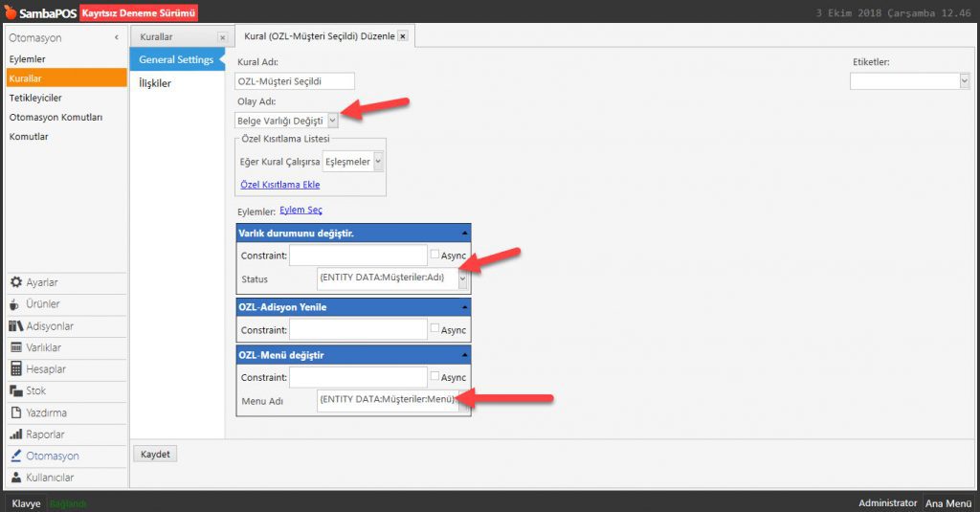Open Ayarlar settings gear in sidebar
This screenshot has width=980, height=512.
click(41, 282)
